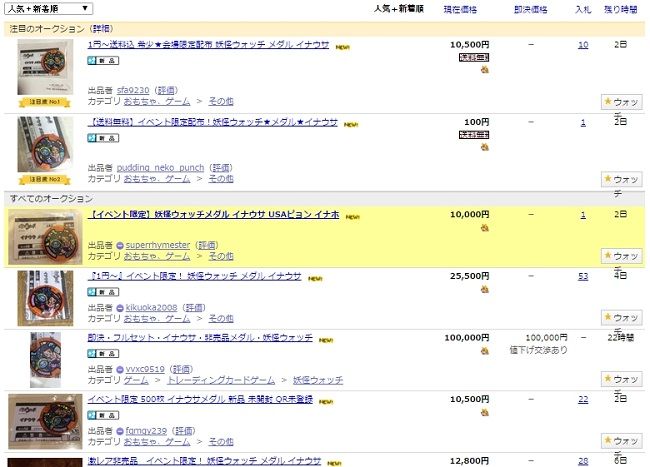This screenshot has height=467, width=650.
Task: Click the 新品 badge on kikuoka2008 listing
Action: 103,292
